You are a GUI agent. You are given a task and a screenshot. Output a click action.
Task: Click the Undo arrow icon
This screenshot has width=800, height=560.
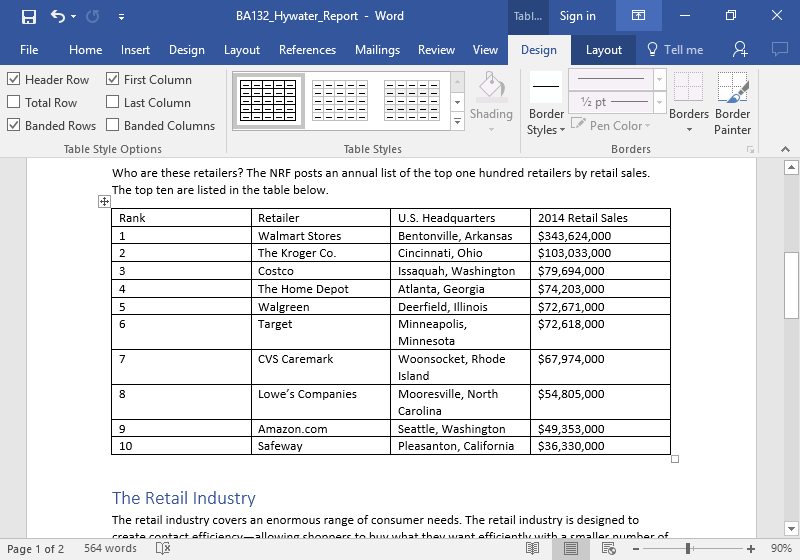58,16
